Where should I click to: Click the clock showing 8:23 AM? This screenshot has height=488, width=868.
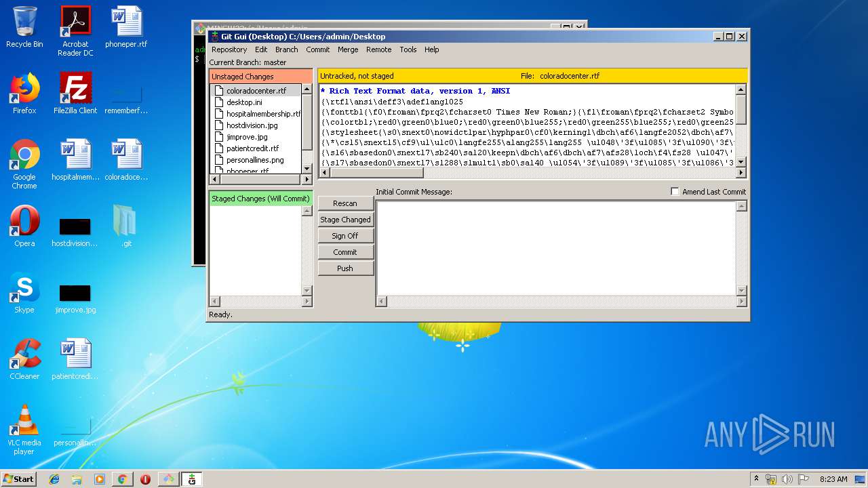(833, 479)
